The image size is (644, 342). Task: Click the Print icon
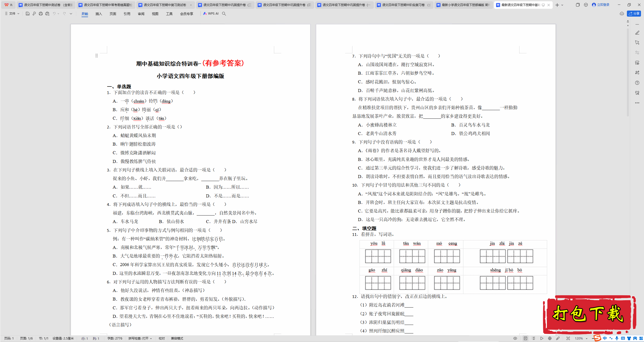41,14
